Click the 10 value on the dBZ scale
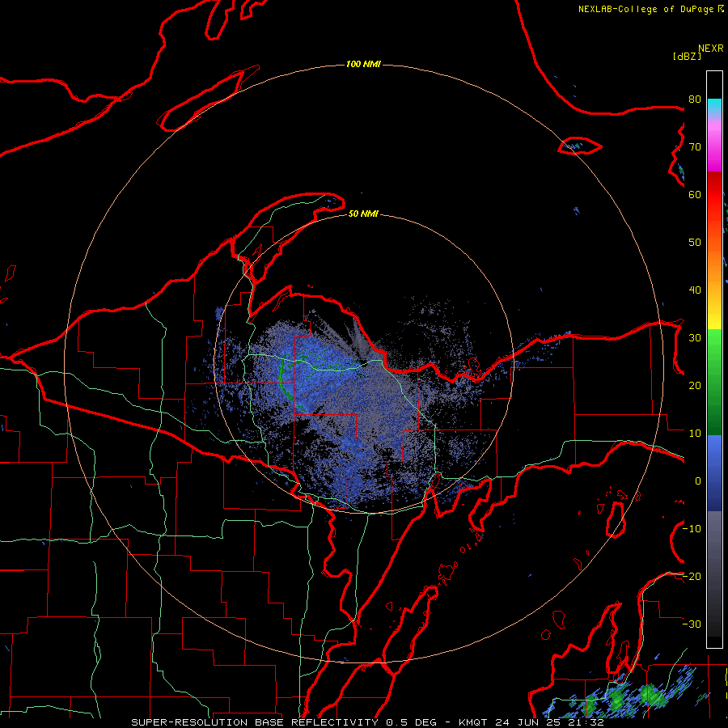Viewport: 728px width, 728px height. (x=695, y=434)
